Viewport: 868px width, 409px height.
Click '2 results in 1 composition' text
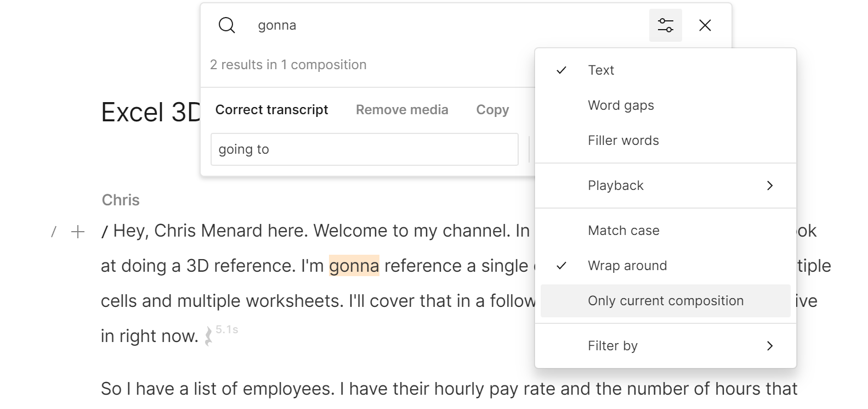click(288, 65)
